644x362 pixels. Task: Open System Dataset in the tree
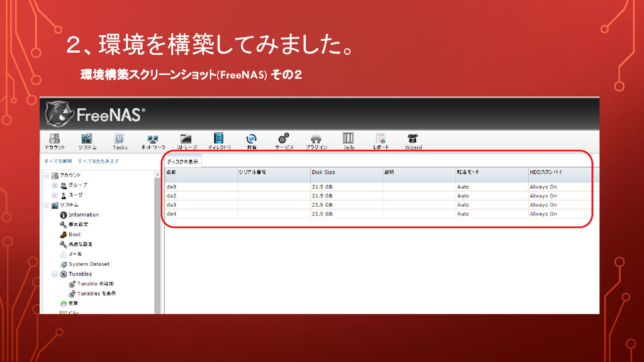(x=89, y=264)
